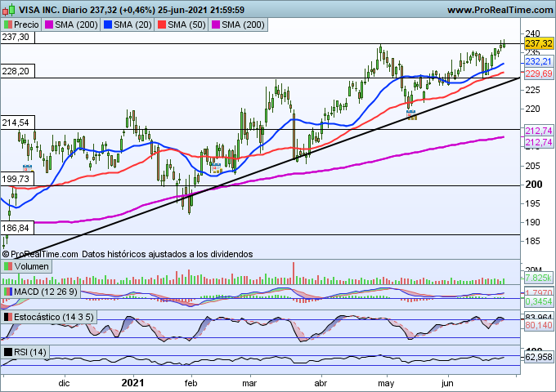Click the dic month axis label
Viewport: 556px width, 392px height.
(64, 383)
